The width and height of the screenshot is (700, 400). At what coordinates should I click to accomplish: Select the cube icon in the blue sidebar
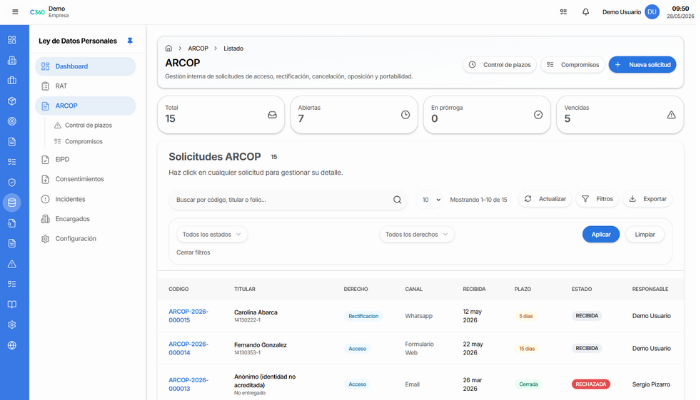12,101
